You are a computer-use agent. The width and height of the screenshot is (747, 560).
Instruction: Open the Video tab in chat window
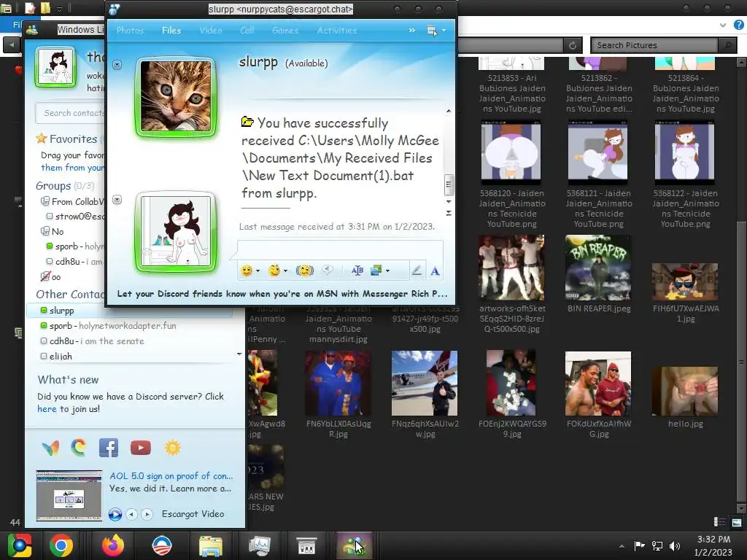[211, 31]
